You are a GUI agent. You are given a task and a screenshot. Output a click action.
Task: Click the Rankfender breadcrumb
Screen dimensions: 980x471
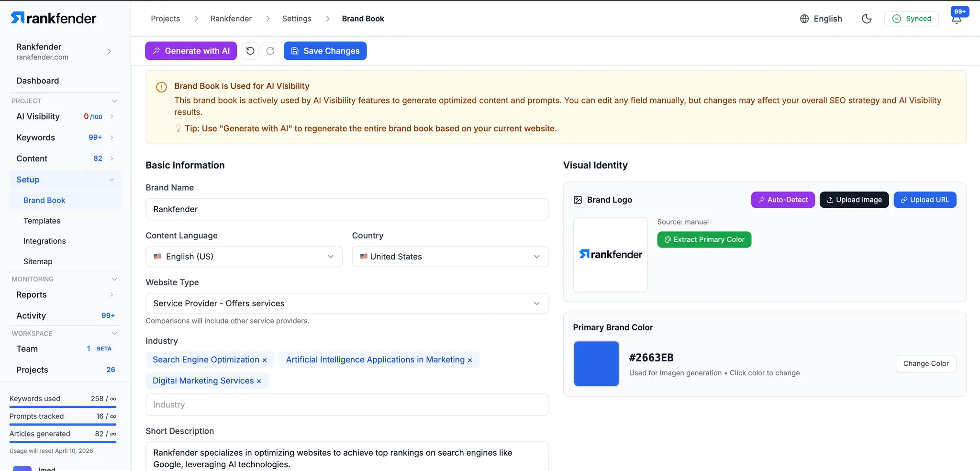pyautogui.click(x=231, y=19)
